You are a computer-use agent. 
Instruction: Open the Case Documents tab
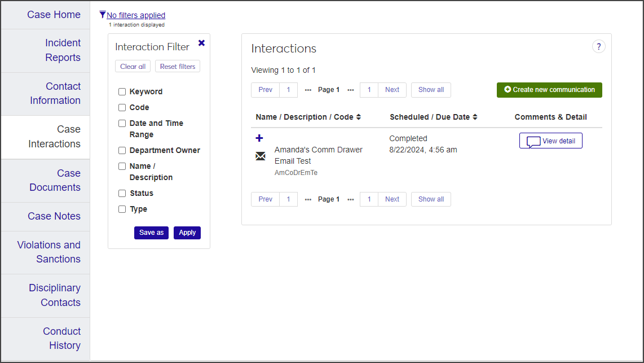click(55, 180)
